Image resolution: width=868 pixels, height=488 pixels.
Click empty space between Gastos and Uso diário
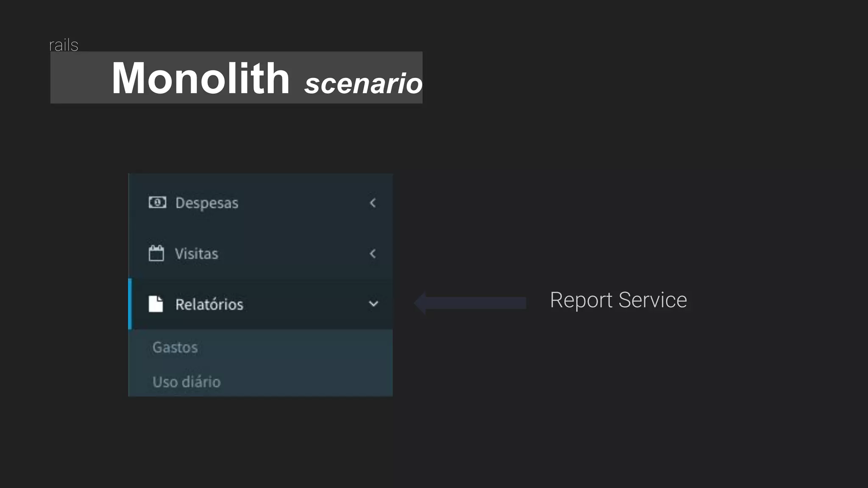[254, 365]
